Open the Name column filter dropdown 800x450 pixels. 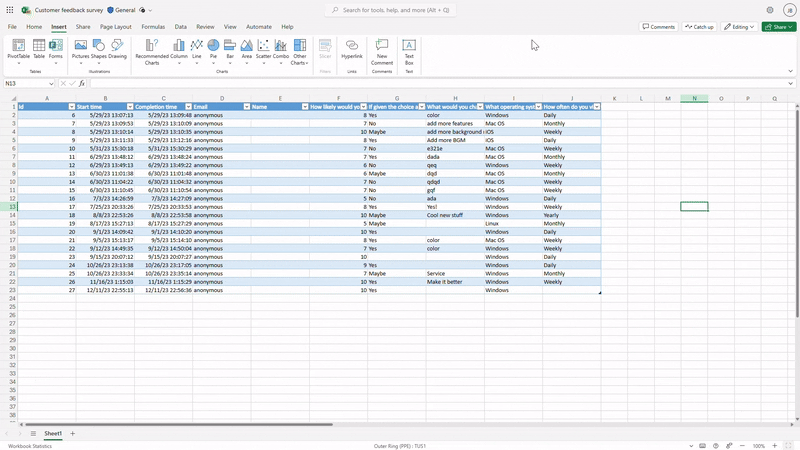[x=305, y=107]
